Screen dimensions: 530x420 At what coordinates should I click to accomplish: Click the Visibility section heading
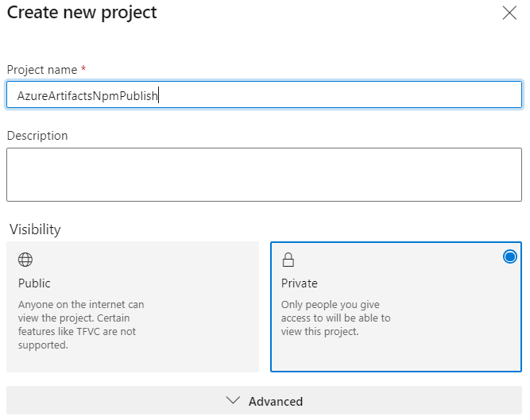coord(35,229)
